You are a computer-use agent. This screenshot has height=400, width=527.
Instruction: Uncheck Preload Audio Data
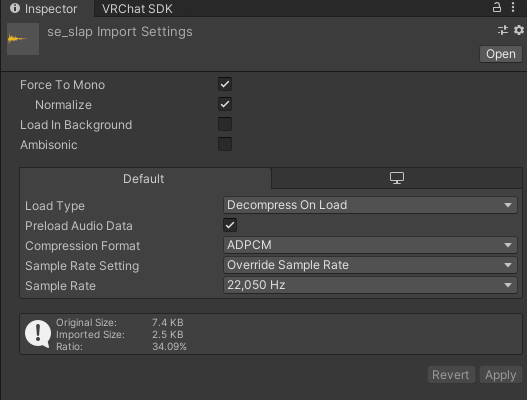[230, 225]
